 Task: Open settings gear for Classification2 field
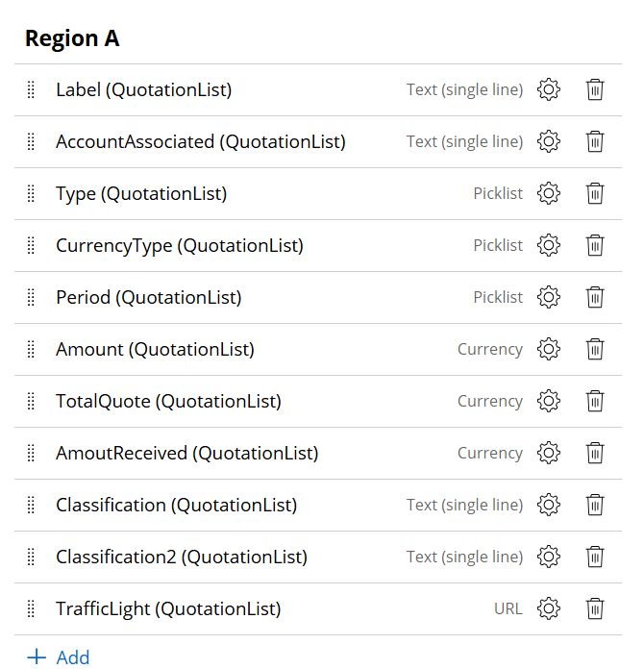coord(549,557)
